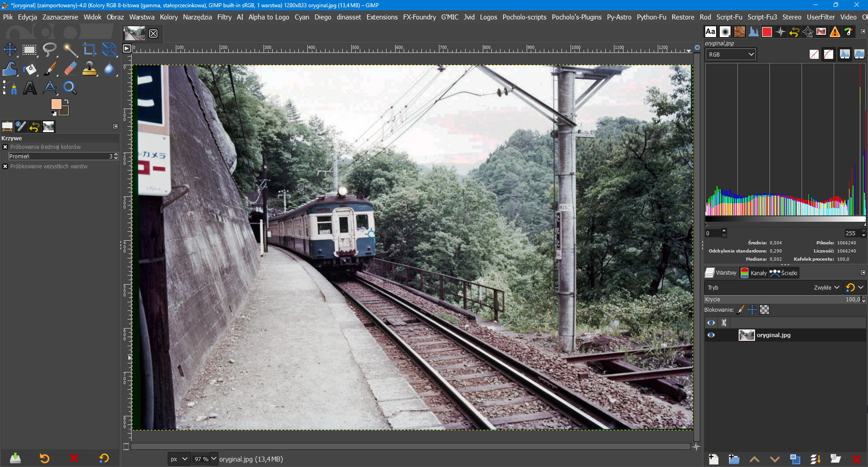
Task: Open the Filtry menu
Action: [224, 17]
